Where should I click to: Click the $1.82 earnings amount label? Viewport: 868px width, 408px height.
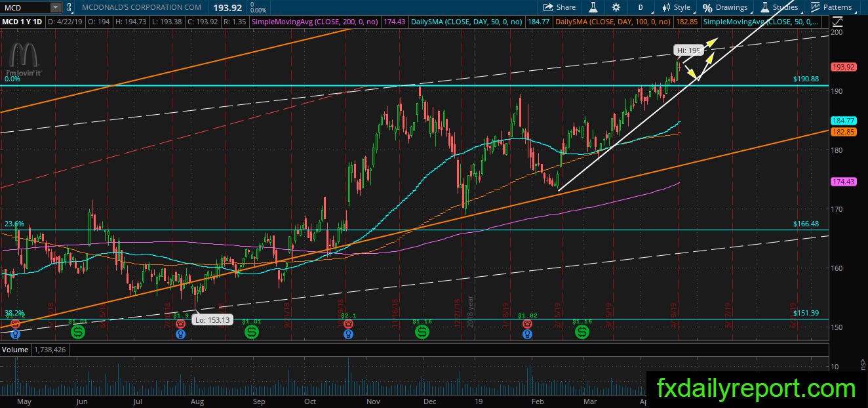point(527,316)
